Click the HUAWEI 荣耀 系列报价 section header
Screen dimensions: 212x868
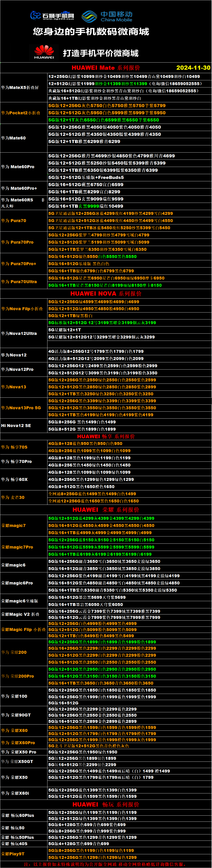pos(106,510)
